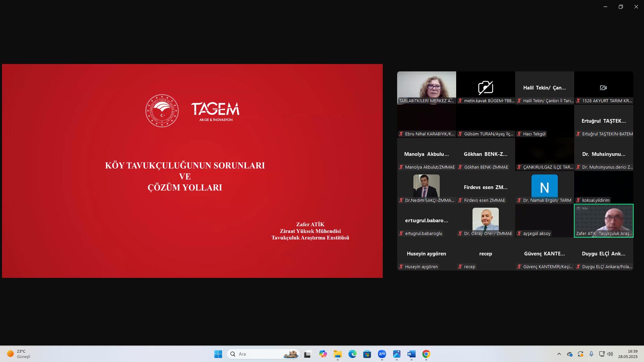Open Zoom from the taskbar

(x=382, y=354)
